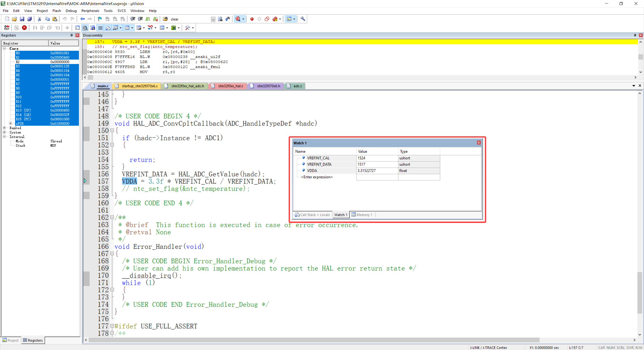
Task: Click the Enter expression field in Watch 1
Action: click(x=317, y=177)
